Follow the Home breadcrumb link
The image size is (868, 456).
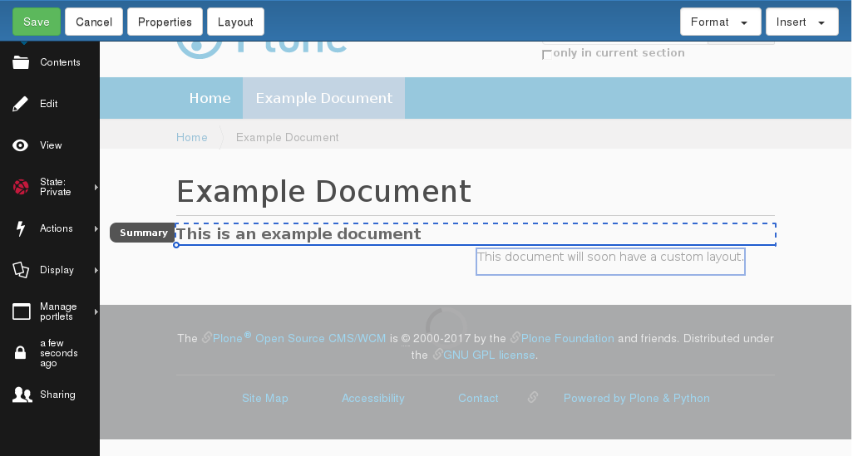click(191, 137)
